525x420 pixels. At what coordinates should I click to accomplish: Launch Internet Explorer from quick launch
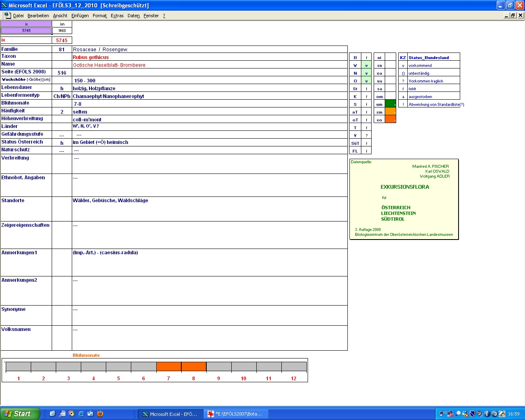pyautogui.click(x=81, y=414)
